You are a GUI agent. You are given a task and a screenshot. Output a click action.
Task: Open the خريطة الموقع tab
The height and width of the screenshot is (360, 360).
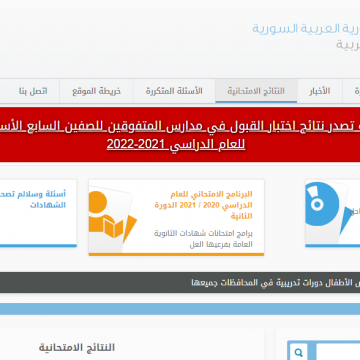[x=97, y=91]
